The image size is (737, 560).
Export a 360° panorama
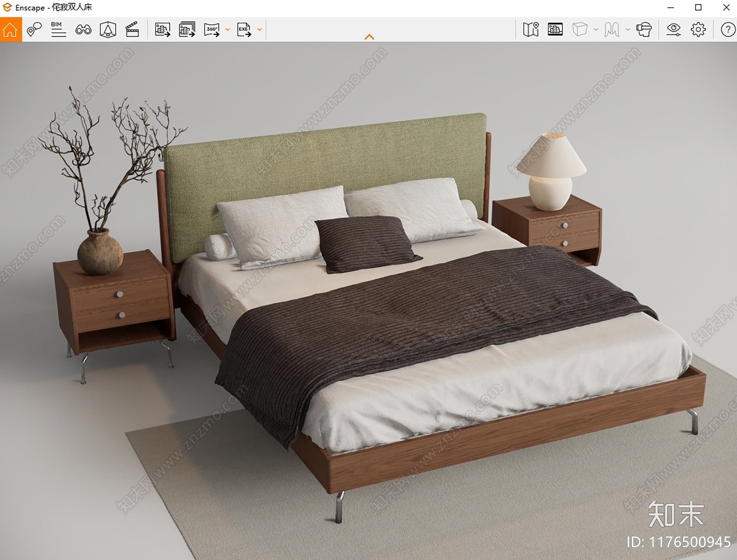212,30
